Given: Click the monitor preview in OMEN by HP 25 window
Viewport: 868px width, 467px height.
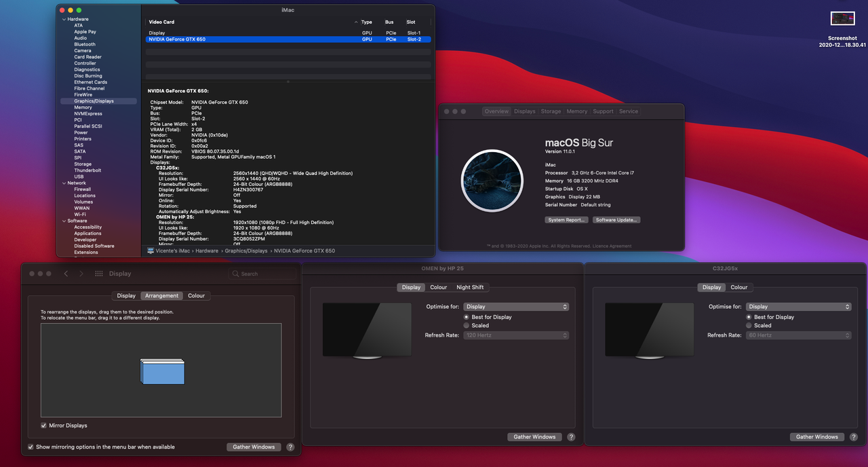Looking at the screenshot, I should pyautogui.click(x=367, y=331).
